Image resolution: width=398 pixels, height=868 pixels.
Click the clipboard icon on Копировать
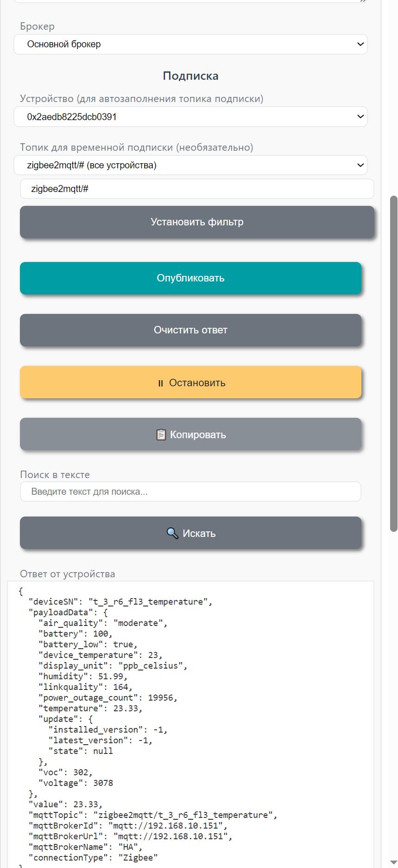click(161, 434)
